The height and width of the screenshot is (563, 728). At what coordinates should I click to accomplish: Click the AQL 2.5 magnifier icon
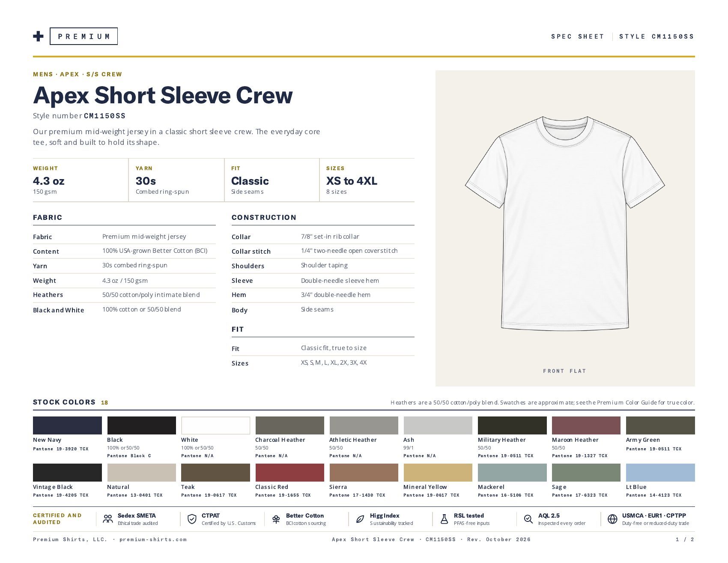pos(528,519)
